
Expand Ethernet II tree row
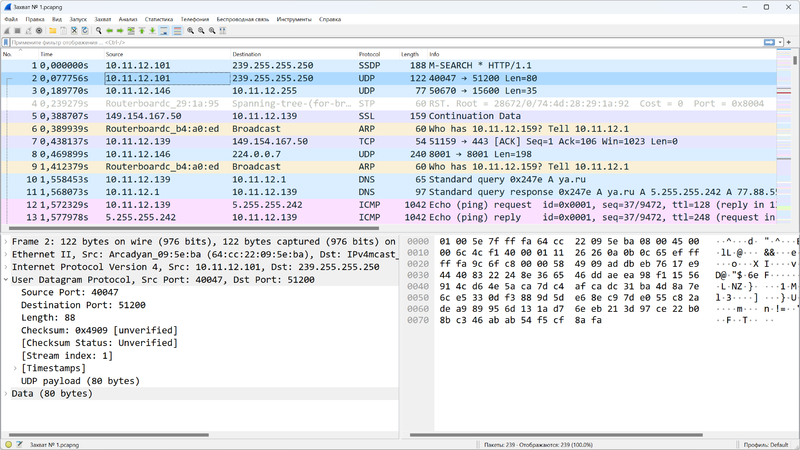(6, 255)
